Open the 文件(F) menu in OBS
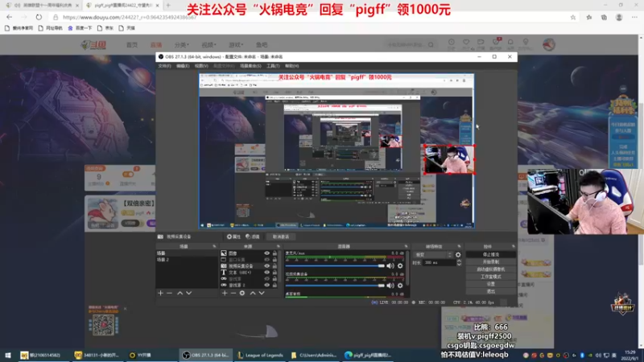644x362 pixels. pos(164,66)
